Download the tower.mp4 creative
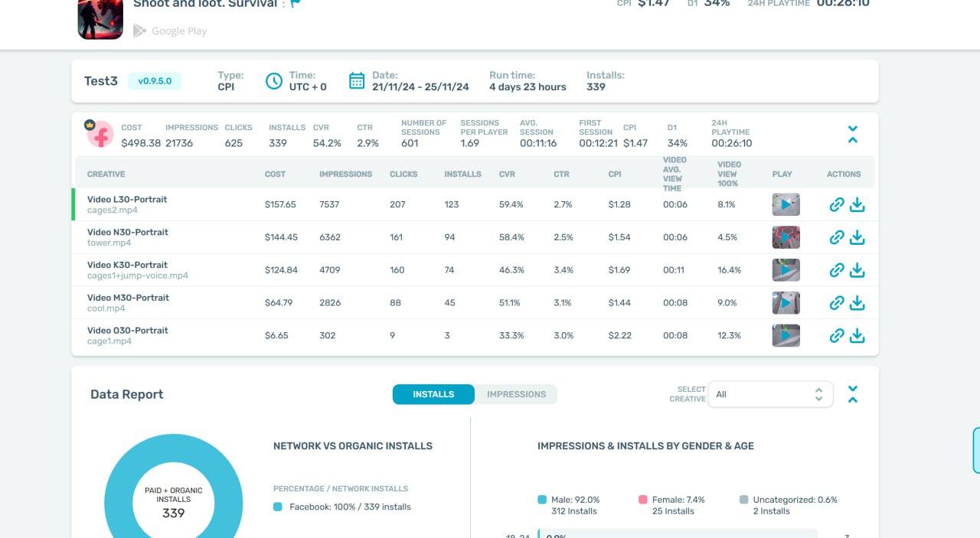This screenshot has width=980, height=538. [858, 237]
